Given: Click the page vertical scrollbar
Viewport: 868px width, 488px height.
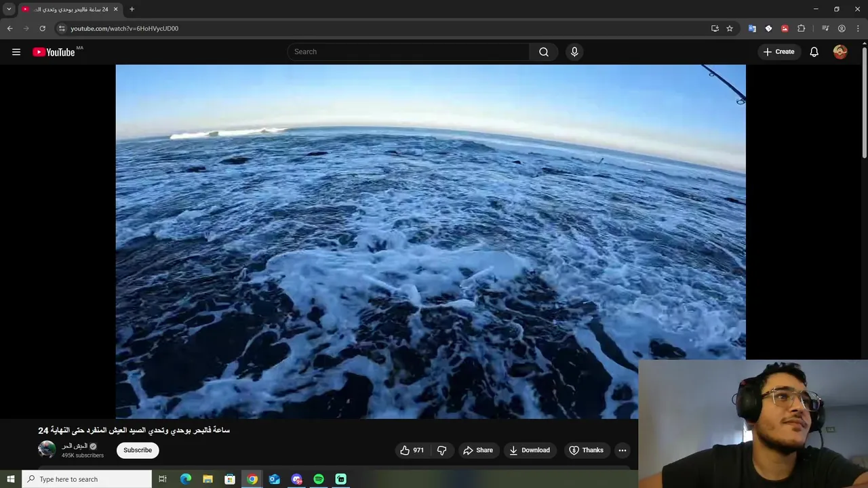Looking at the screenshot, I should pyautogui.click(x=864, y=102).
